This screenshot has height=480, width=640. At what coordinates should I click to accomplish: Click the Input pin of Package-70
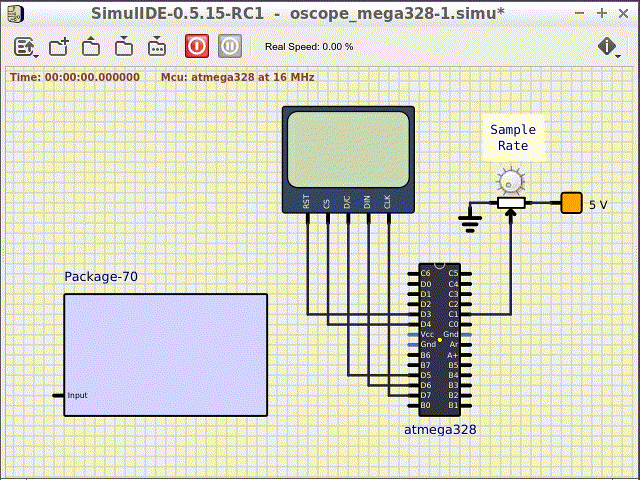(58, 396)
